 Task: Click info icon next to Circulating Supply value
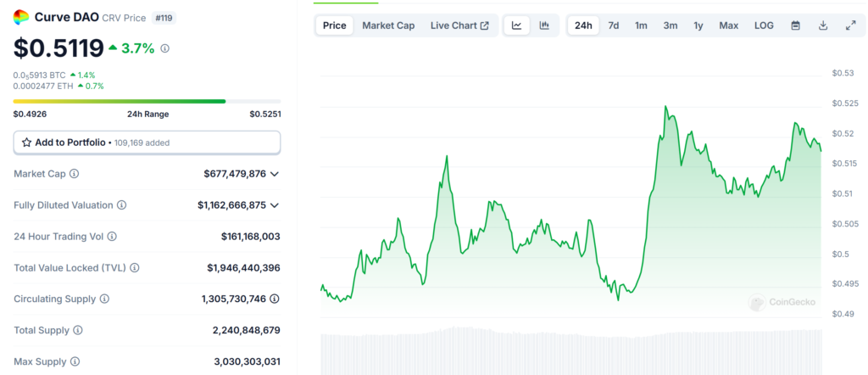point(275,299)
